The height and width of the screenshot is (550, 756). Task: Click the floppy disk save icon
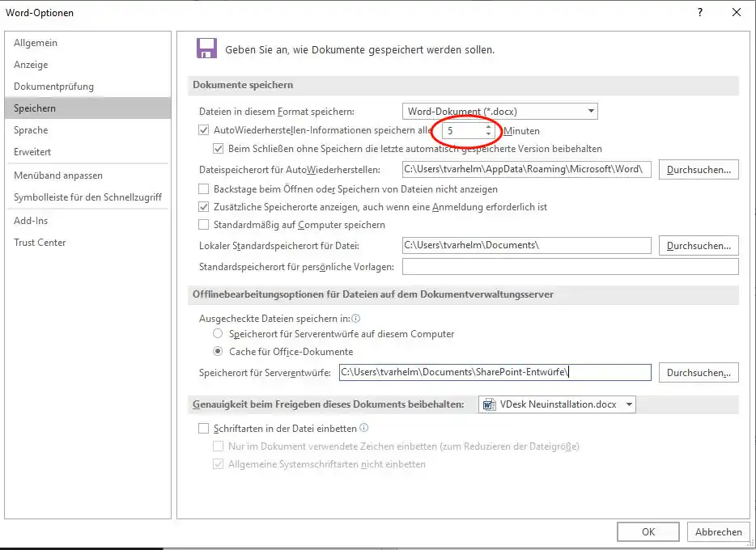coord(206,48)
